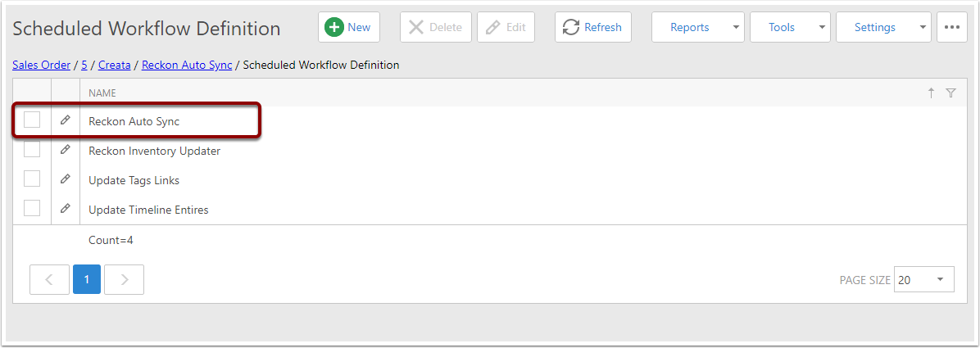This screenshot has width=980, height=348.
Task: Select page number 1 in pagination
Action: 87,279
